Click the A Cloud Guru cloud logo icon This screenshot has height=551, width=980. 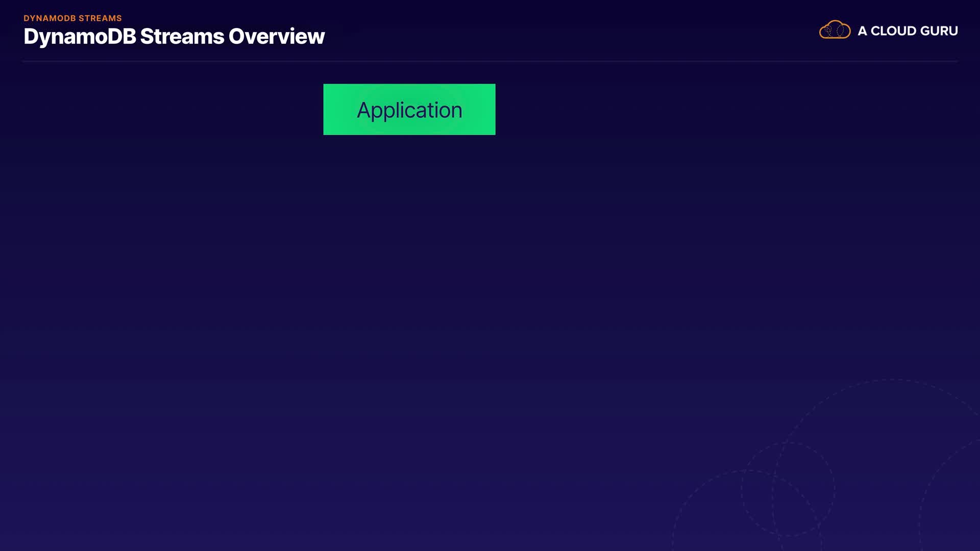[835, 30]
